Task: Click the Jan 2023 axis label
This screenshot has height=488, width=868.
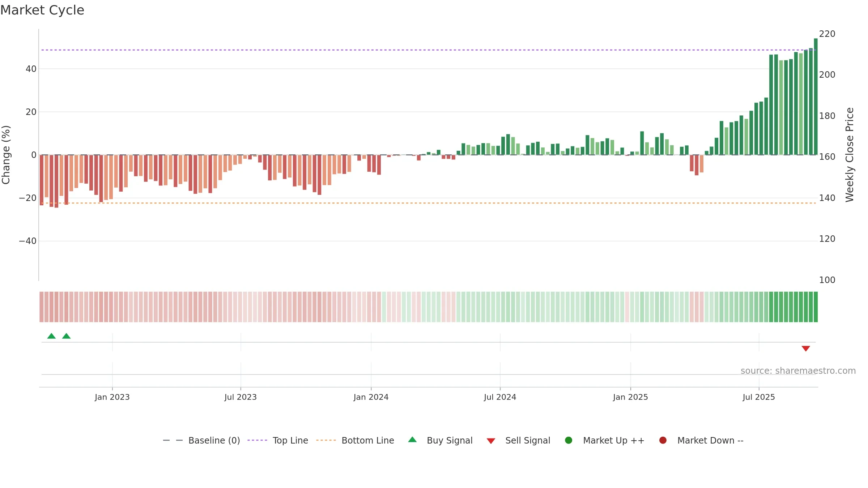Action: 112,397
